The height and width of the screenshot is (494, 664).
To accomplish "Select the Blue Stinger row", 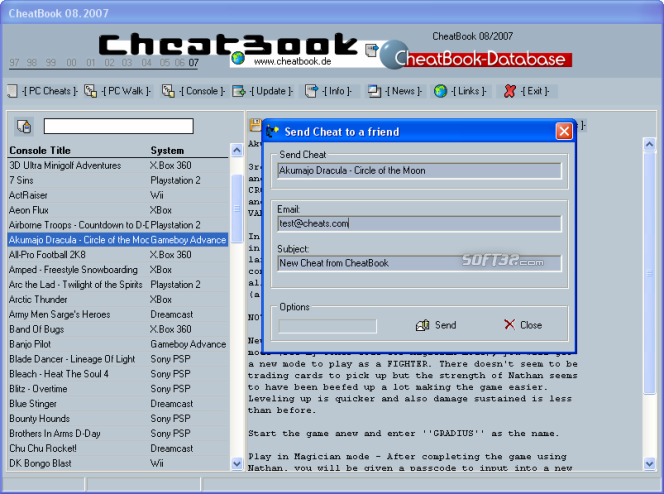I will (x=118, y=404).
